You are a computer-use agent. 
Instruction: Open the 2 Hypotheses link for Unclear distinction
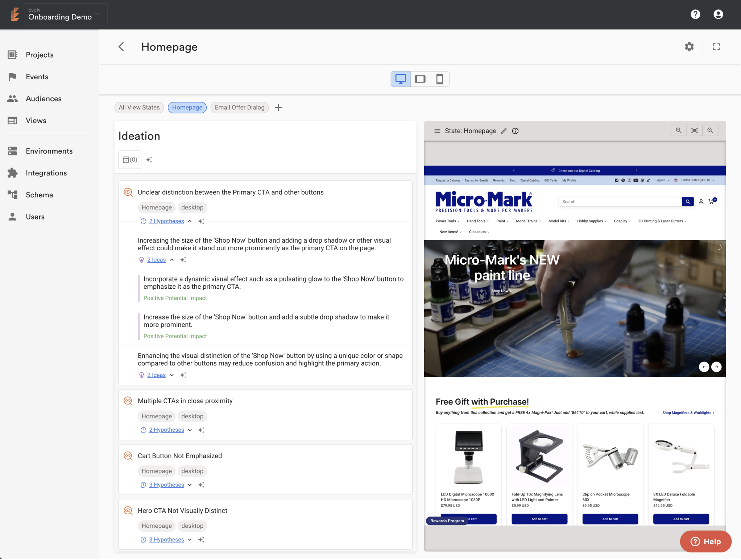166,221
